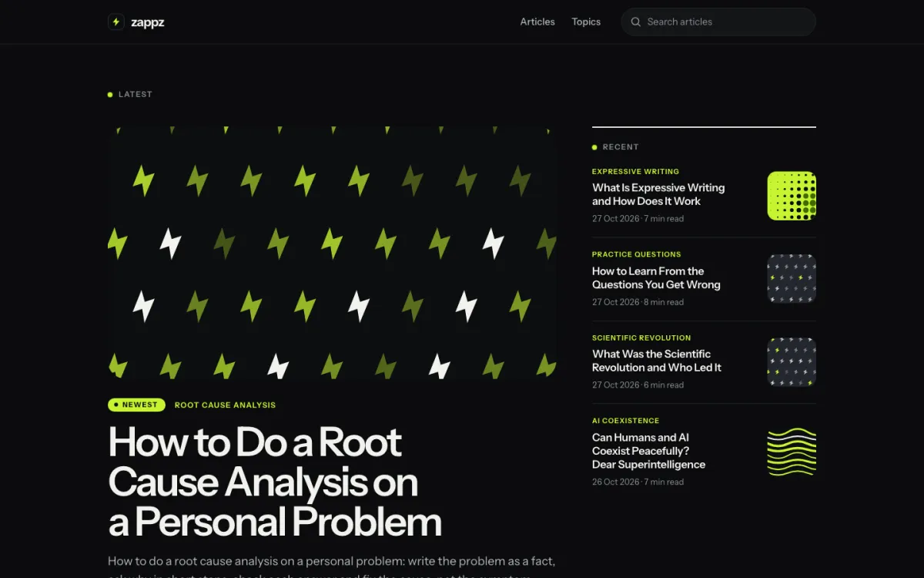Click the wavy lines AI Coexistence thumbnail
The height and width of the screenshot is (578, 924).
tap(792, 452)
